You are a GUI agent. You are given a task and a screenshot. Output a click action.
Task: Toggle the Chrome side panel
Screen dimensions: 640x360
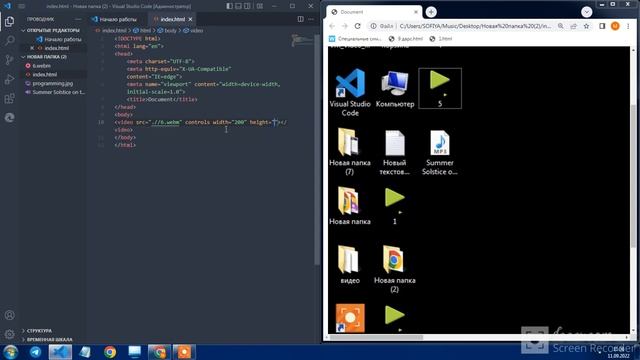(602, 26)
